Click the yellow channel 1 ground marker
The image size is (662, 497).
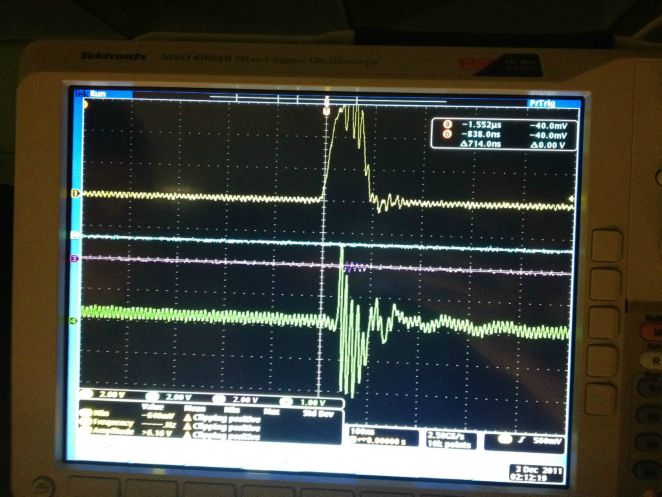77,193
